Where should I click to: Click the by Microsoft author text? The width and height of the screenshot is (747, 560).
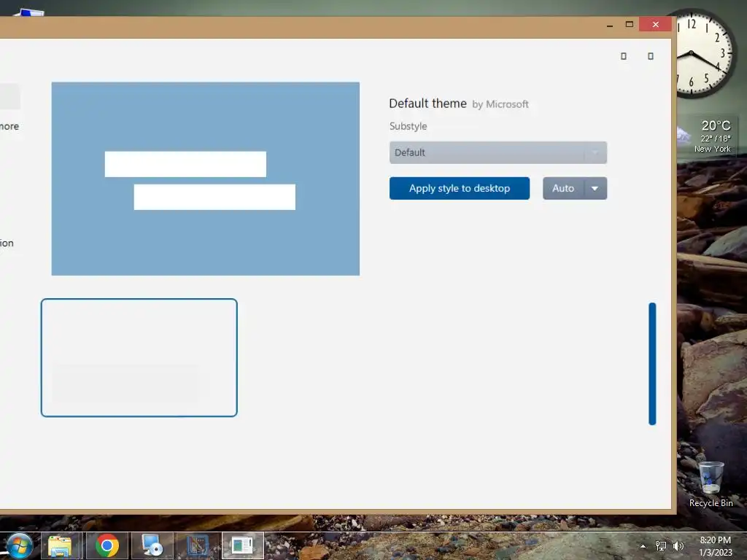click(500, 104)
